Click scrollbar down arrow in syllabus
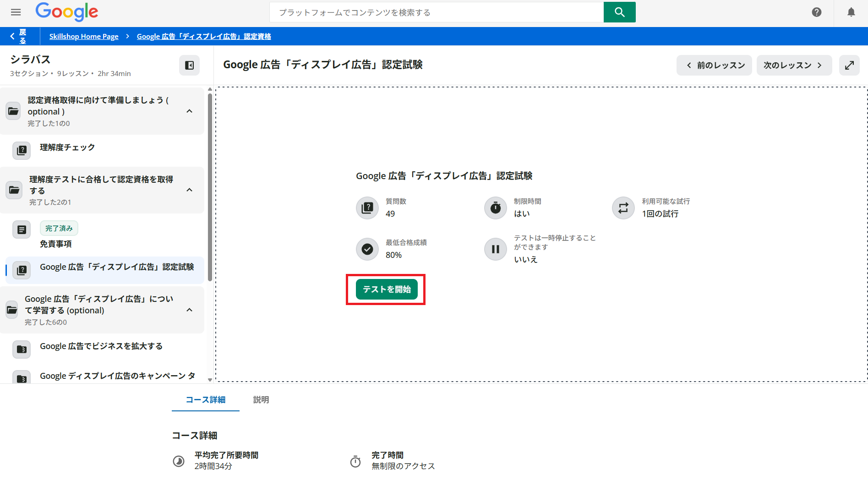The width and height of the screenshot is (868, 486). click(x=210, y=380)
